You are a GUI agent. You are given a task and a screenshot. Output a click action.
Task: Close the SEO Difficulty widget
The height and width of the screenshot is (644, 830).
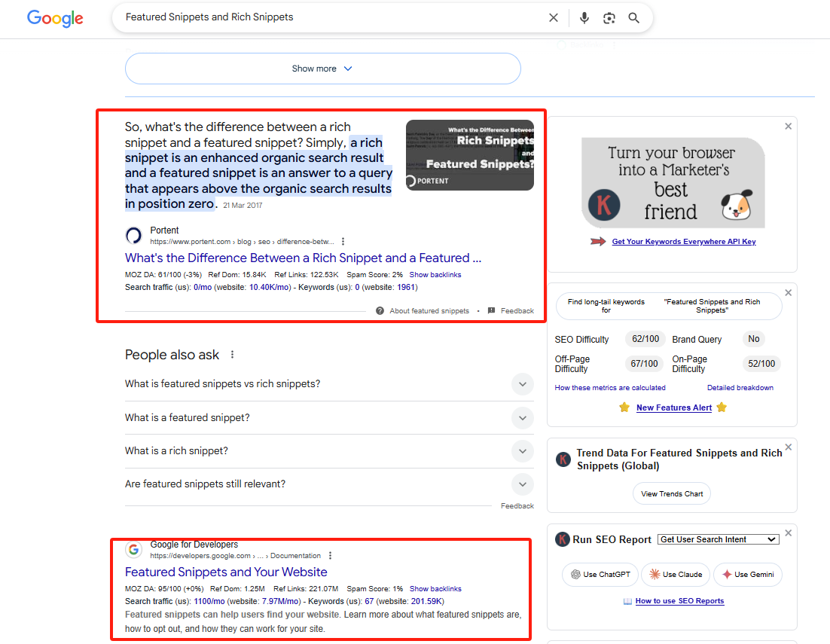(x=788, y=293)
